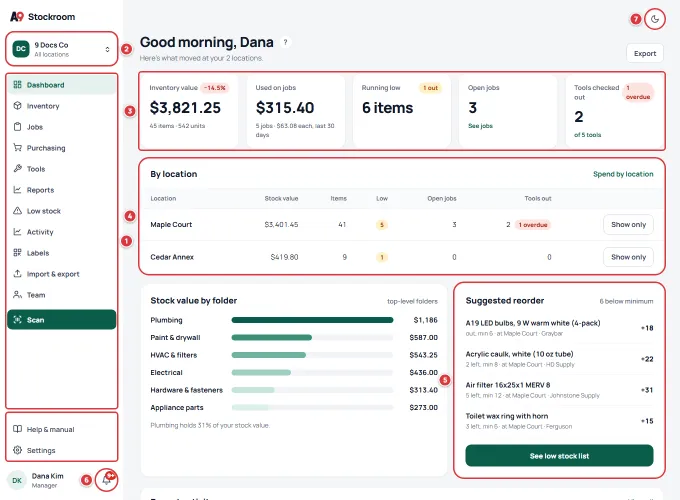Open Help & manual
680x500 pixels.
[62, 429]
